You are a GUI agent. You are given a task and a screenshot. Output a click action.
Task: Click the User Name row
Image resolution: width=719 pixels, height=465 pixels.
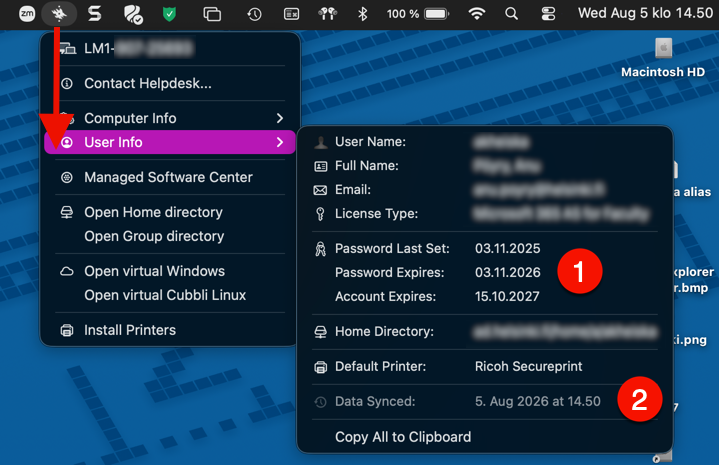485,142
